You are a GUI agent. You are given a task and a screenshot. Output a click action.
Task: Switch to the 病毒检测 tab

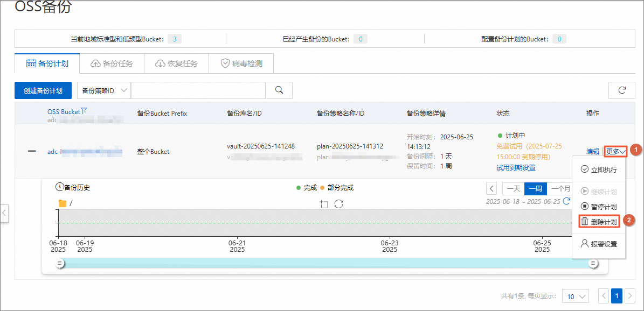tap(241, 63)
